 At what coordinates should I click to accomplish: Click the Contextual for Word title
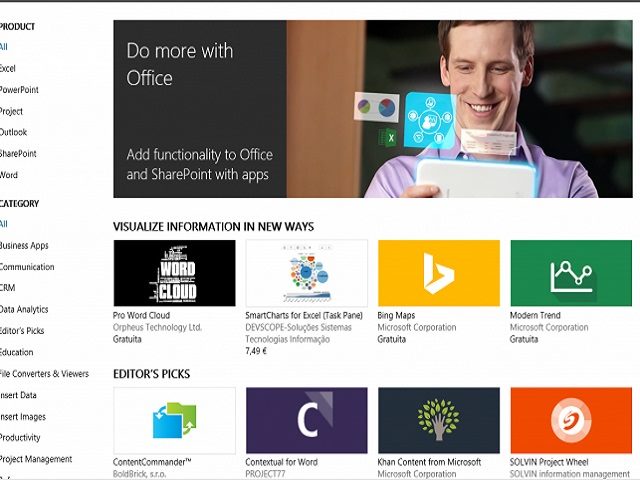pyautogui.click(x=282, y=462)
